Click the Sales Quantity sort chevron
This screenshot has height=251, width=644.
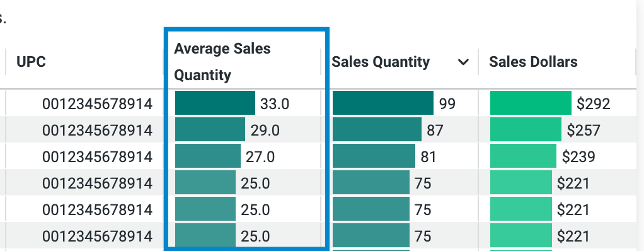pyautogui.click(x=463, y=62)
